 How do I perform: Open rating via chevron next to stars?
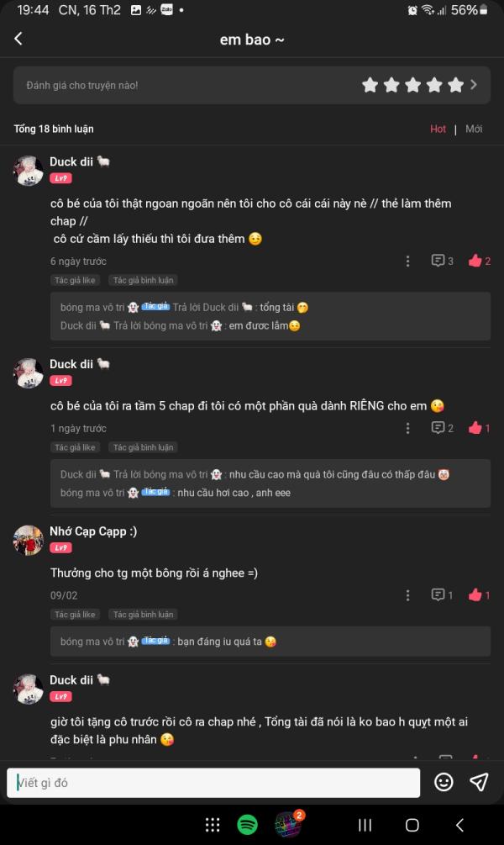point(473,85)
